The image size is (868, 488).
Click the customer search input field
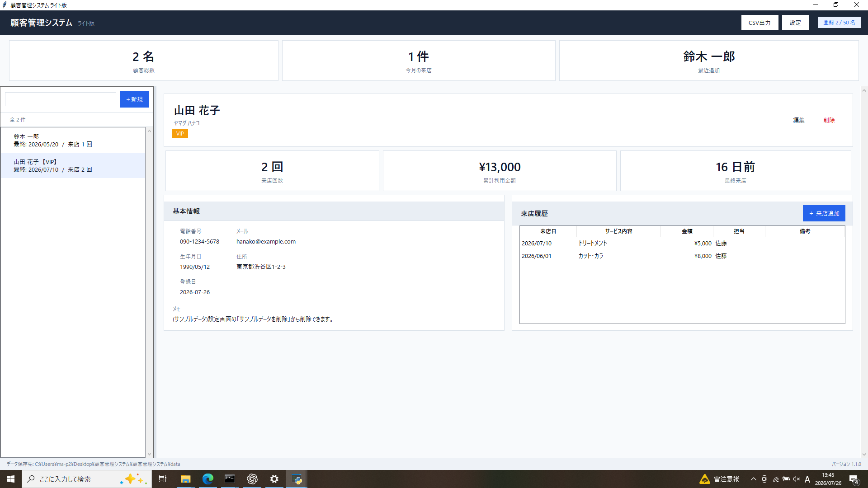[61, 99]
